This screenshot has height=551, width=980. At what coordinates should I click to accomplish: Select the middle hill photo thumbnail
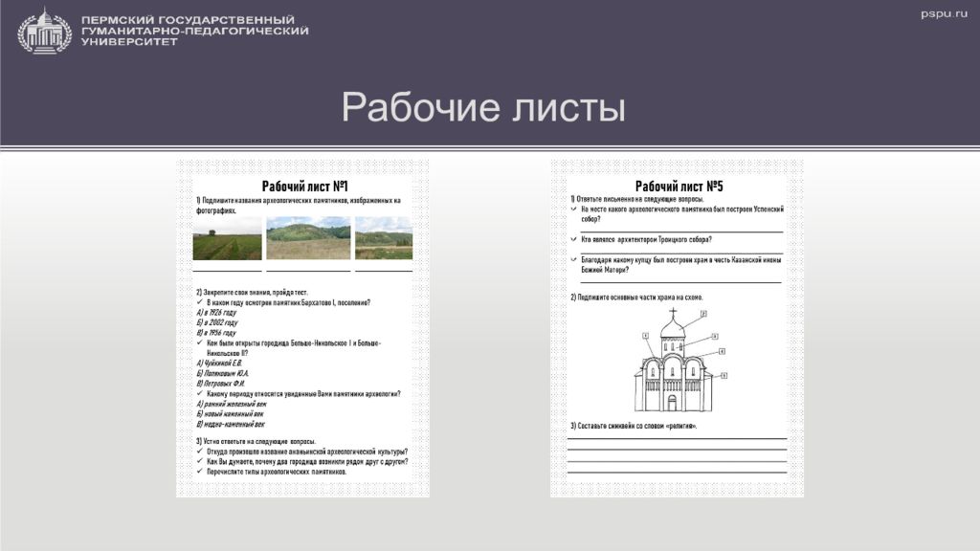coord(308,238)
